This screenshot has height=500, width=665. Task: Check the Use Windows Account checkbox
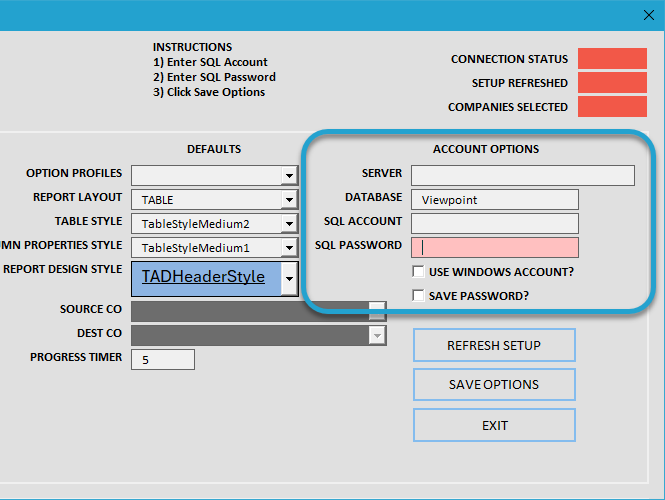(x=418, y=271)
